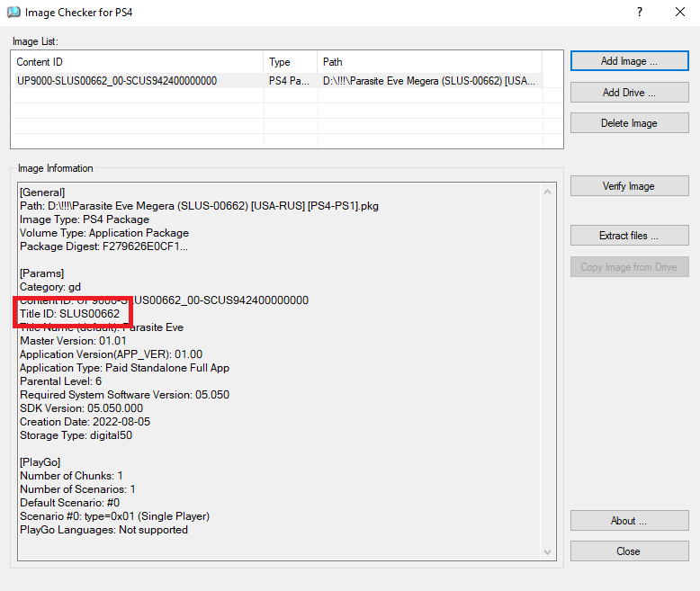Click Volume Type: Application Package line
Image resolution: width=700 pixels, height=591 pixels.
[x=104, y=233]
